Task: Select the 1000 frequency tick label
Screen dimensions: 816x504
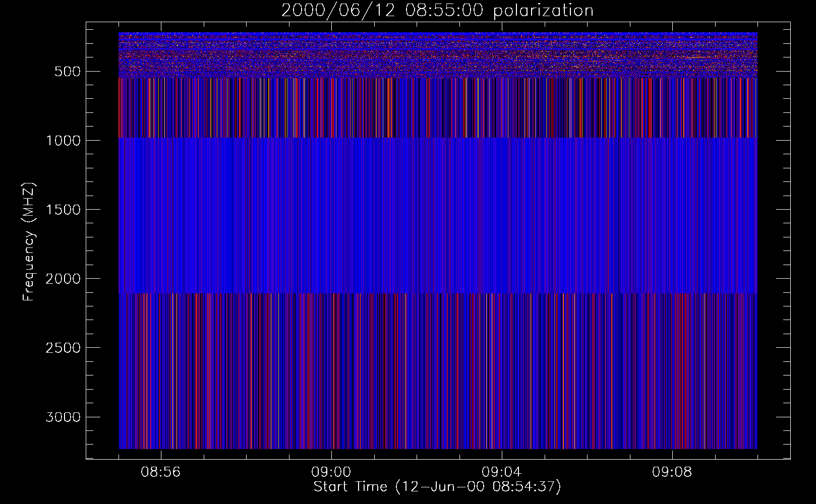Action: pos(63,141)
